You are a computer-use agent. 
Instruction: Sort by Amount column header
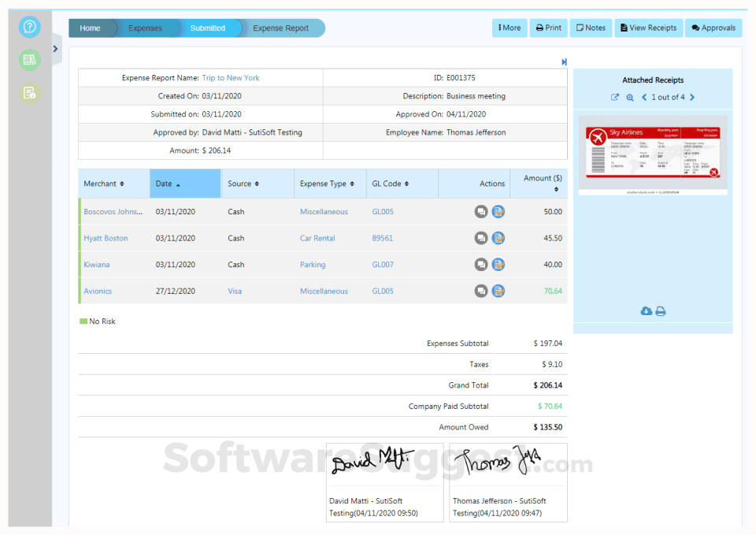pos(542,183)
